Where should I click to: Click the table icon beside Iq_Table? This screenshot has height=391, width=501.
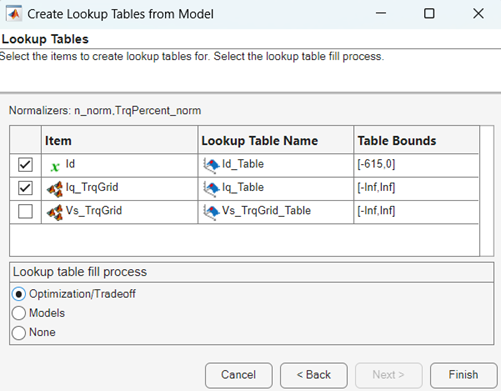coord(211,189)
